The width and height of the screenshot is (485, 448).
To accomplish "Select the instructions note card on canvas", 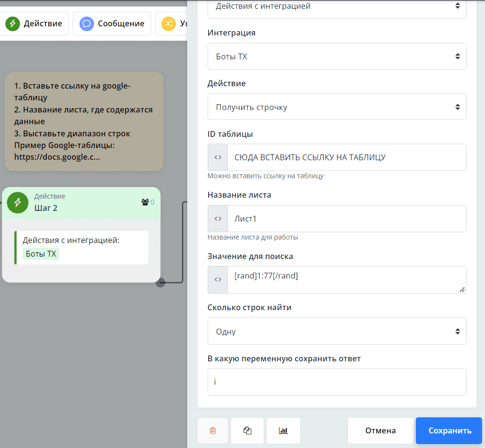I will pos(84,122).
